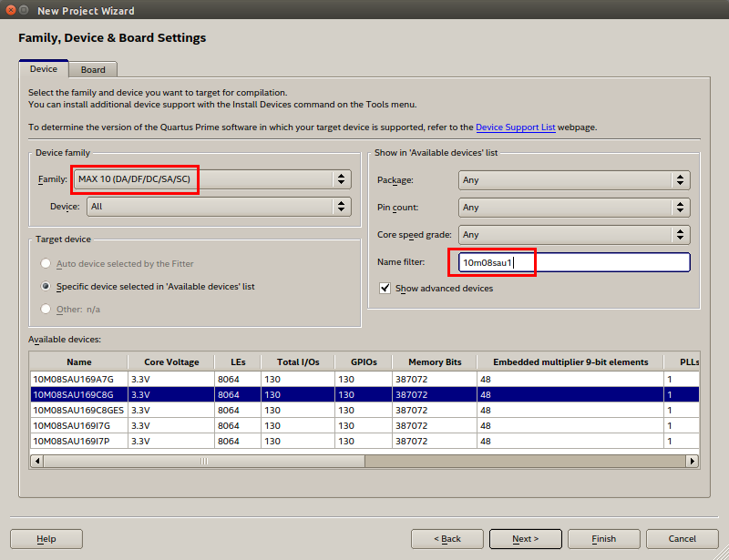Select device 10M08SAU169A7G in the list
The width and height of the screenshot is (729, 560).
pyautogui.click(x=74, y=379)
